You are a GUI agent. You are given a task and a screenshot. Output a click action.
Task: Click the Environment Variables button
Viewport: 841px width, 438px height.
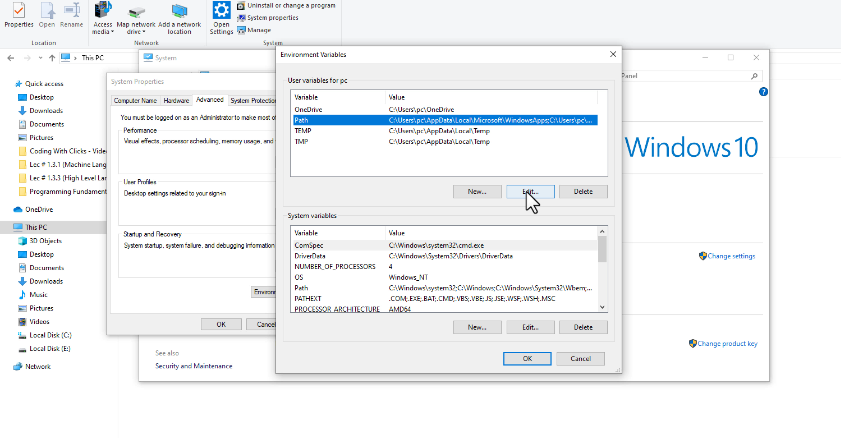point(264,292)
